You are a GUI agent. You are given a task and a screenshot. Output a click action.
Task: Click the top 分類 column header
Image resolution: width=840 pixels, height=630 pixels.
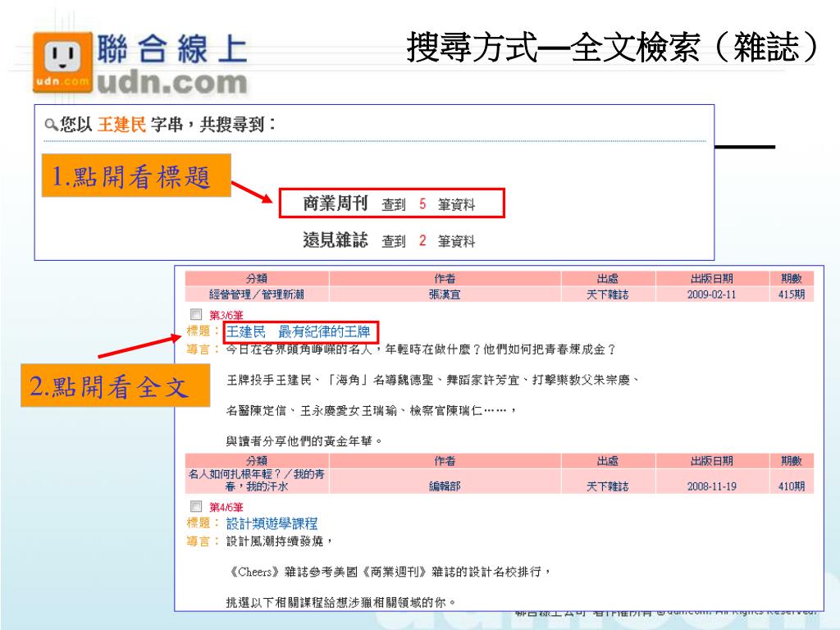click(257, 279)
